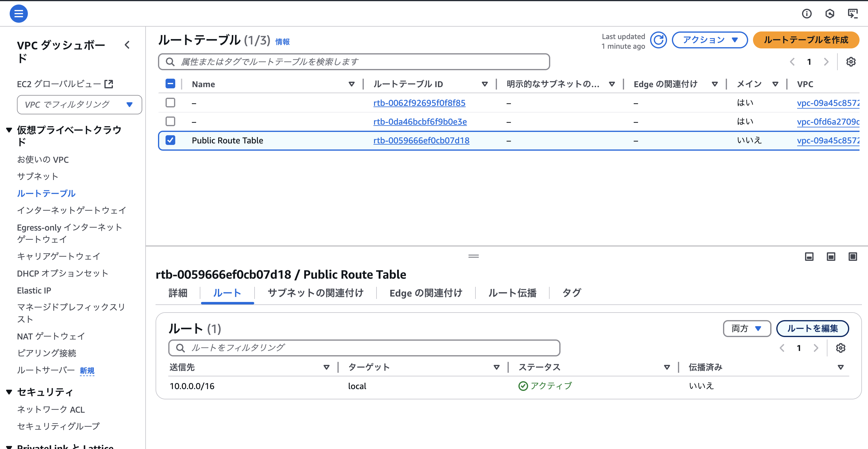Click ルートテーブルを作成 button

click(806, 40)
